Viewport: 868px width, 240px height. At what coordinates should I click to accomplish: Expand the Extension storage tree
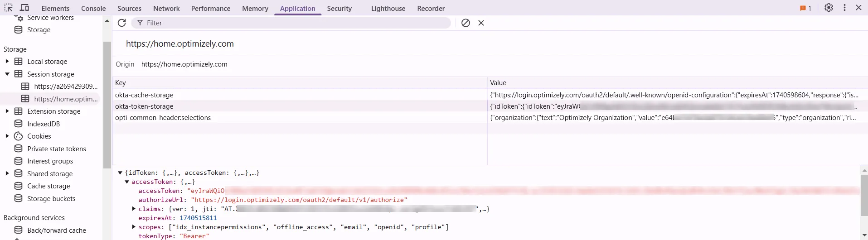[x=7, y=111]
